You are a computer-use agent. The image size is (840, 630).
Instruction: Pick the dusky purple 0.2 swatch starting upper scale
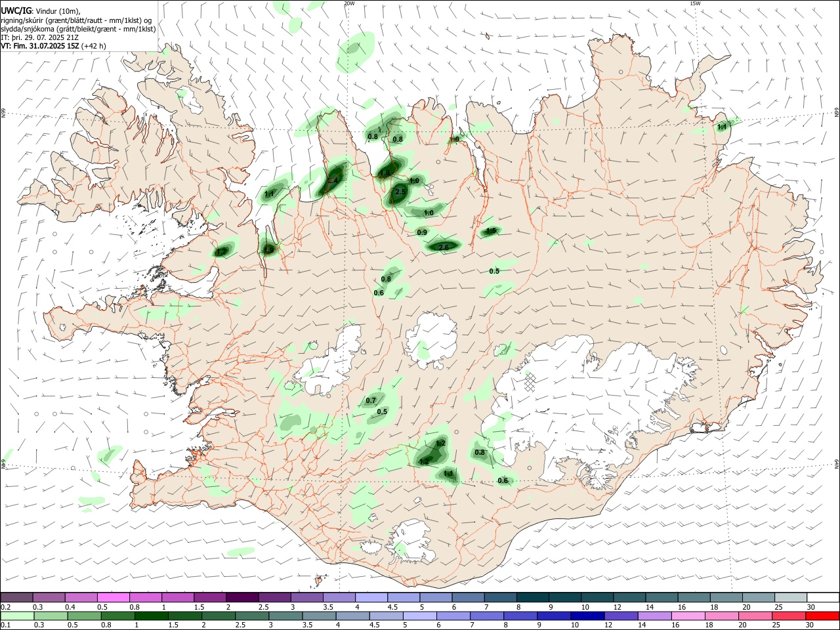(17, 598)
